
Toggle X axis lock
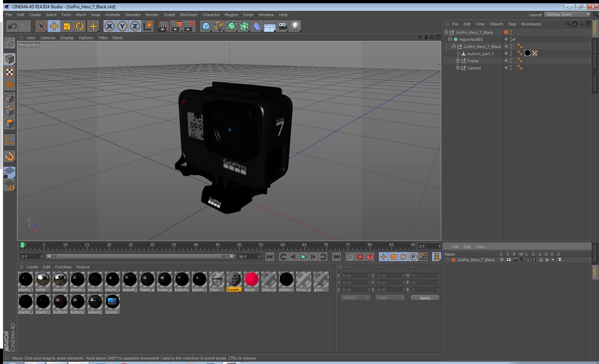[109, 26]
